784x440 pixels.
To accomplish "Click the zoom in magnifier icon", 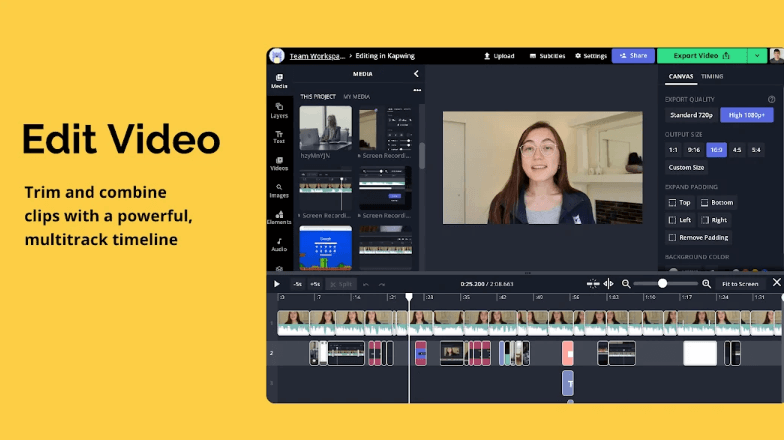I will [x=707, y=284].
